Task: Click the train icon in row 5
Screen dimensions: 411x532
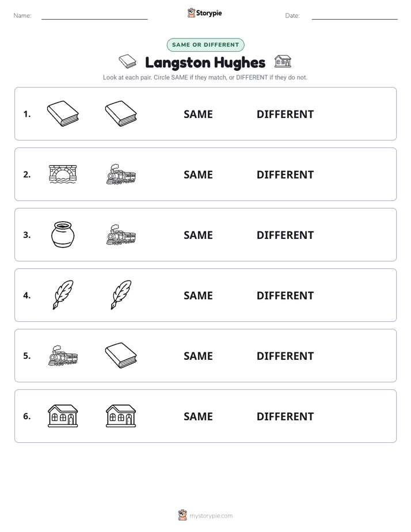Action: pyautogui.click(x=63, y=356)
